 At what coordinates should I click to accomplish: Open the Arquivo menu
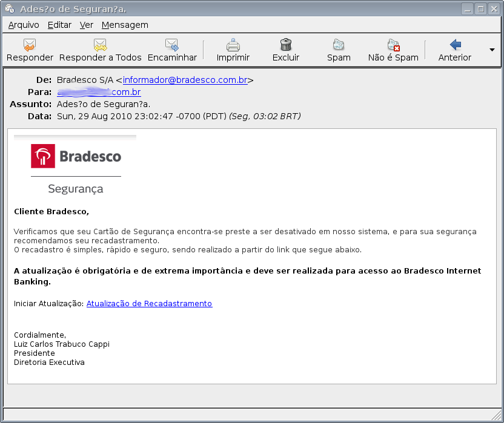pyautogui.click(x=24, y=25)
